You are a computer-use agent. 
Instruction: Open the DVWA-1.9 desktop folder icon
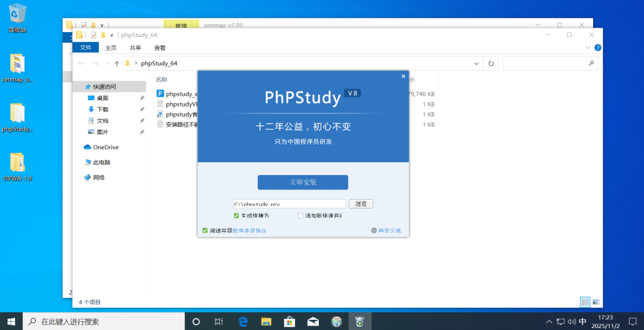point(18,163)
